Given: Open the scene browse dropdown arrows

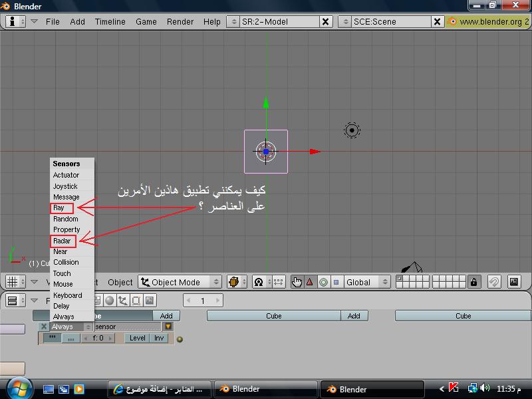Looking at the screenshot, I should point(345,22).
